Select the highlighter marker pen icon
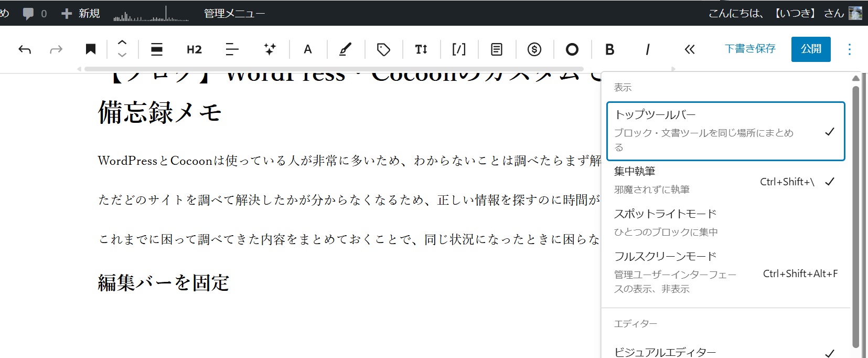Screen dimensions: 868x358 (x=345, y=49)
